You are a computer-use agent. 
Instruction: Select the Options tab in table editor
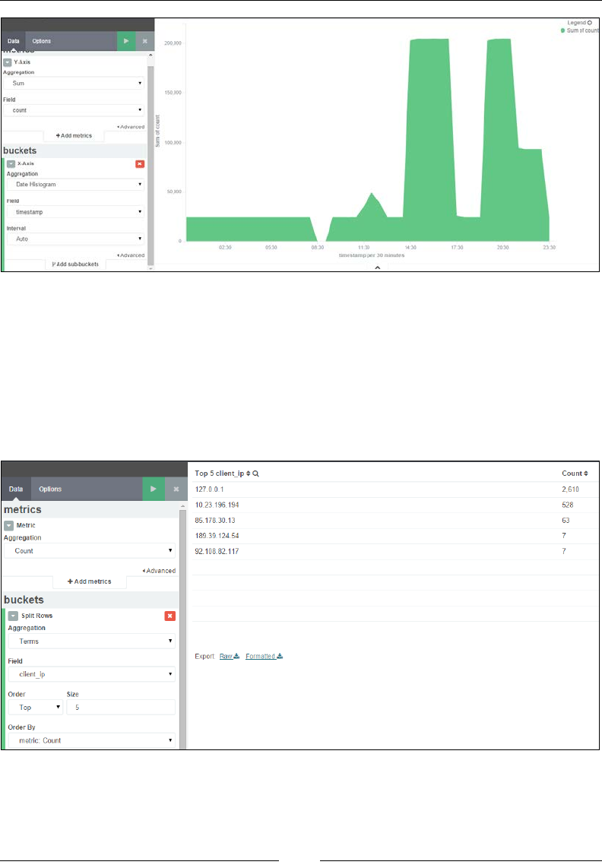(50, 489)
